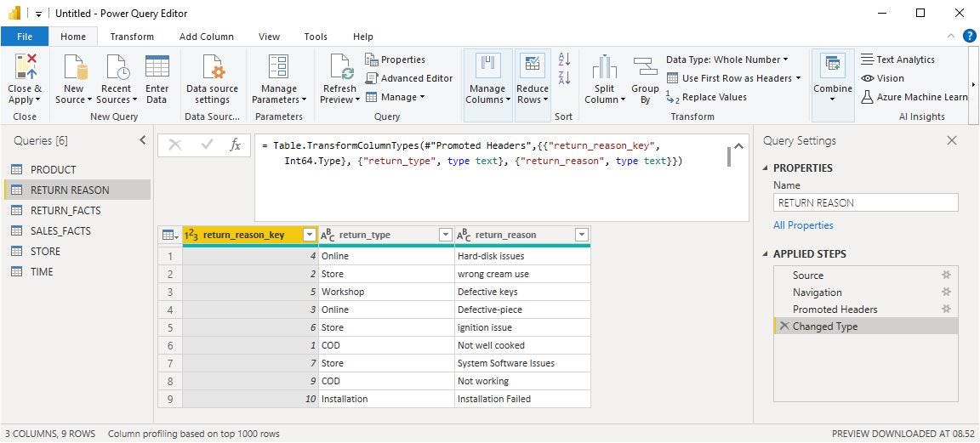Select the 'Hard-disk issues' cell
Viewport: 980px width, 443px height.
(x=521, y=256)
